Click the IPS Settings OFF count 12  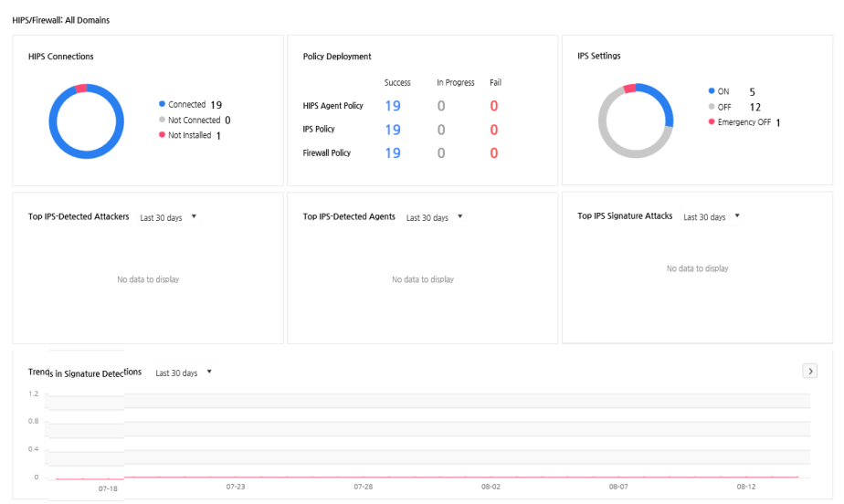(755, 107)
